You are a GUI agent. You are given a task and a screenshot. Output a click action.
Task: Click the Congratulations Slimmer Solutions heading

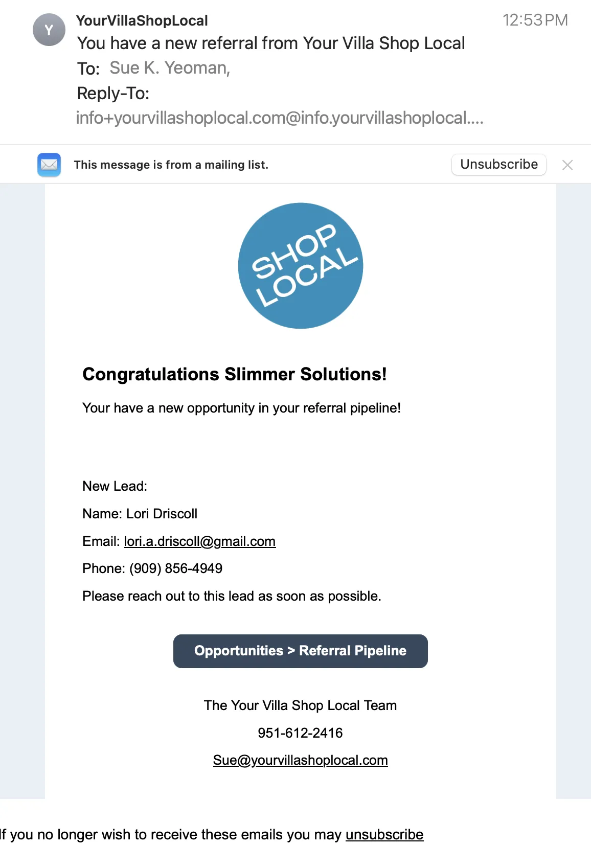[x=235, y=374]
